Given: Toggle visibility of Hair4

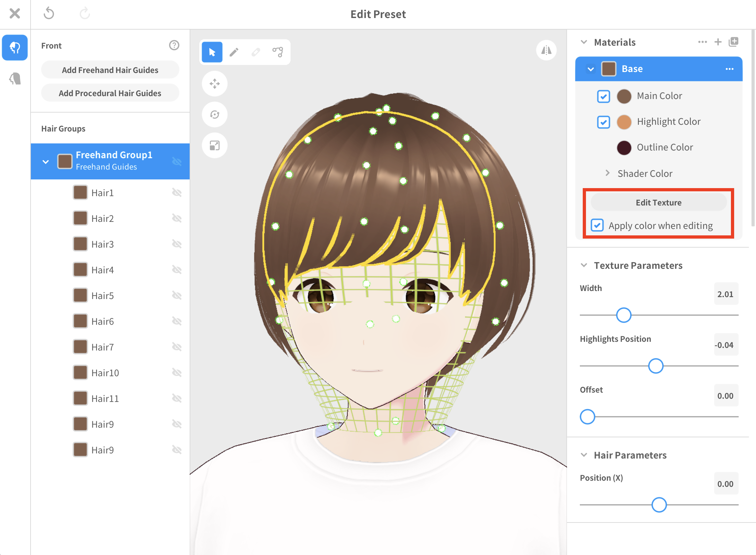Looking at the screenshot, I should click(177, 270).
